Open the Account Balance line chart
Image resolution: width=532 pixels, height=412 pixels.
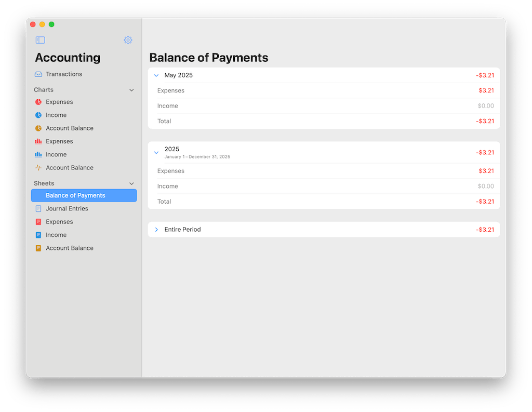(x=38, y=168)
